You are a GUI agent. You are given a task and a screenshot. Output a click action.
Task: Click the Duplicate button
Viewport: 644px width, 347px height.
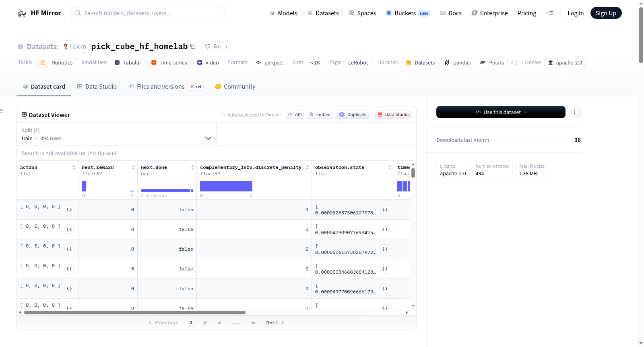[353, 114]
